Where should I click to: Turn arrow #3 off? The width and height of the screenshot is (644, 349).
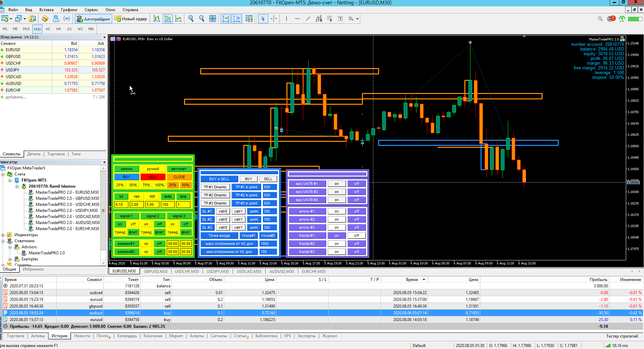pyautogui.click(x=357, y=227)
